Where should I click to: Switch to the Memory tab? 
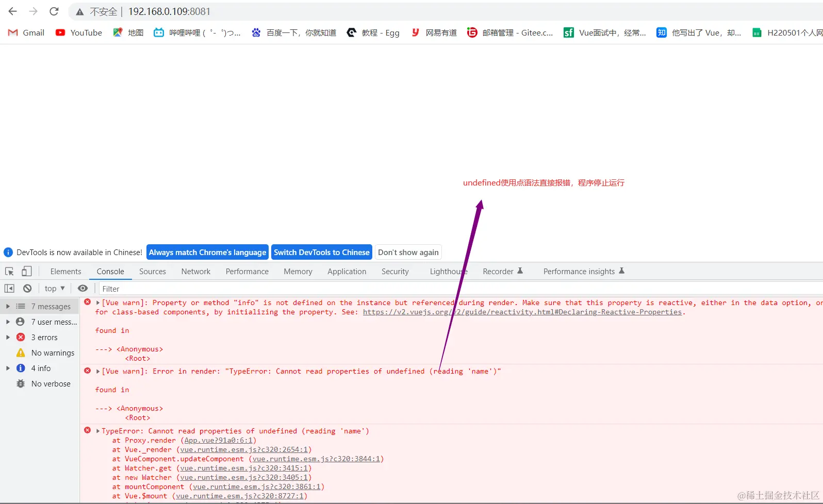tap(298, 272)
